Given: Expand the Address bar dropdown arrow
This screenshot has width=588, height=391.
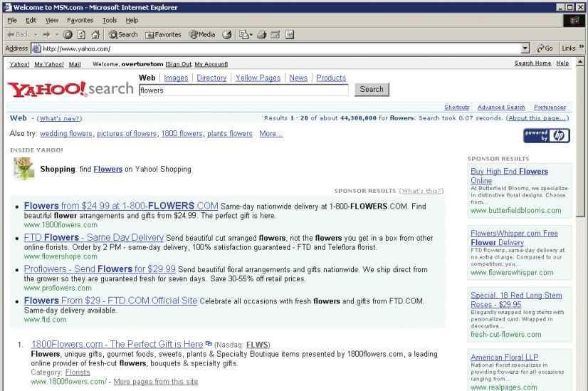Looking at the screenshot, I should [x=525, y=48].
